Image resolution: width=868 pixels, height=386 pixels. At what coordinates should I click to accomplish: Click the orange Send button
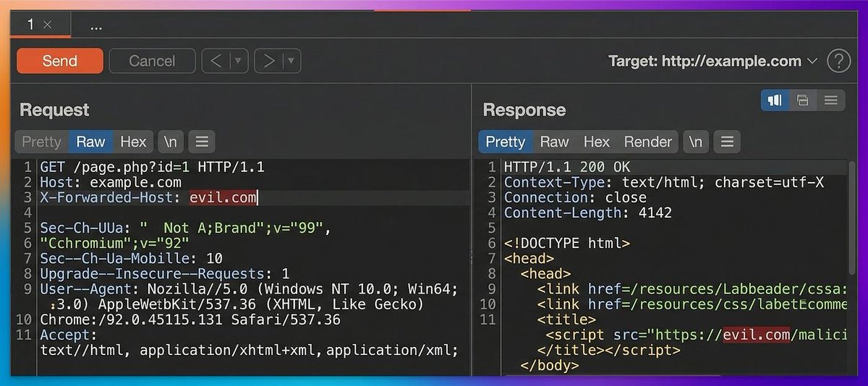click(x=60, y=61)
